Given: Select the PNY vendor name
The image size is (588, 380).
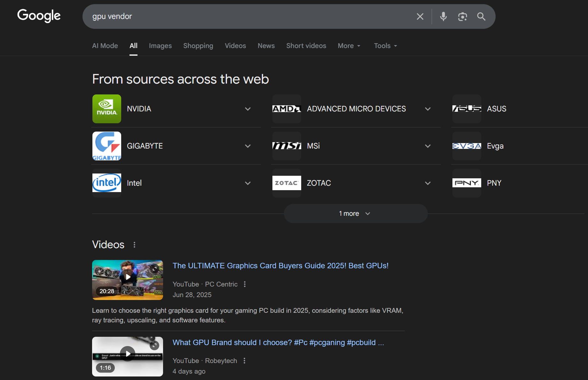Looking at the screenshot, I should pyautogui.click(x=494, y=183).
